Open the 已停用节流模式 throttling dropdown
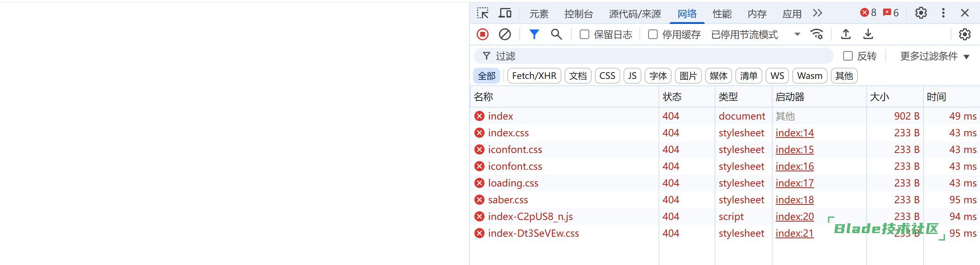This screenshot has height=265, width=980. click(756, 35)
